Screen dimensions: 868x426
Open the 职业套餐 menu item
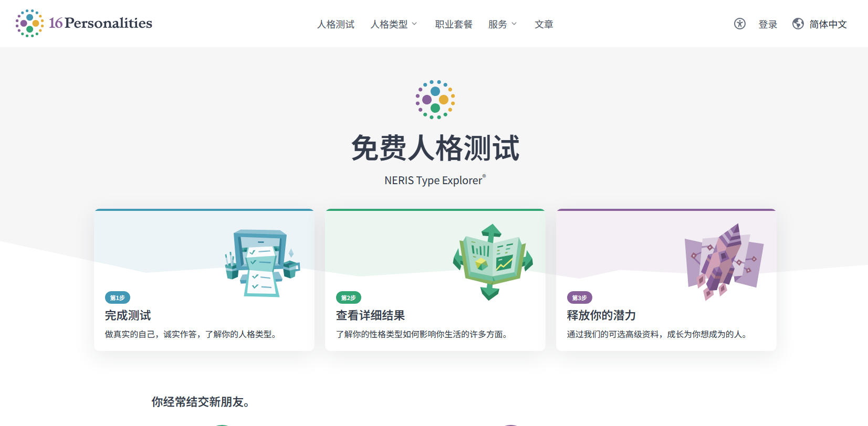coord(454,24)
